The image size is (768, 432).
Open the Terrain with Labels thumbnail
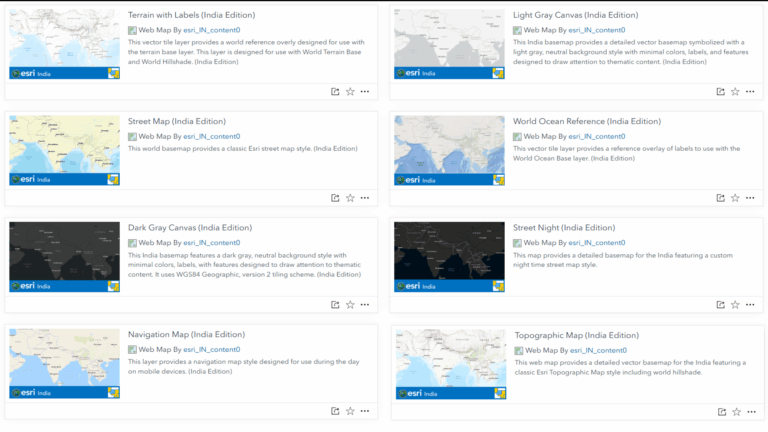[64, 44]
